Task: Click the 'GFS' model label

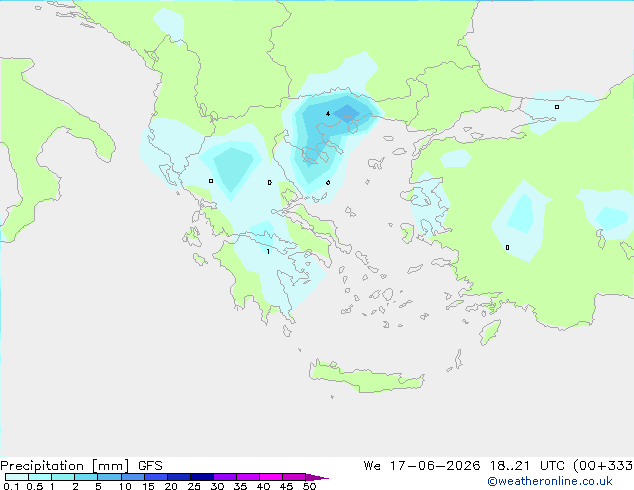Action: 150,466
